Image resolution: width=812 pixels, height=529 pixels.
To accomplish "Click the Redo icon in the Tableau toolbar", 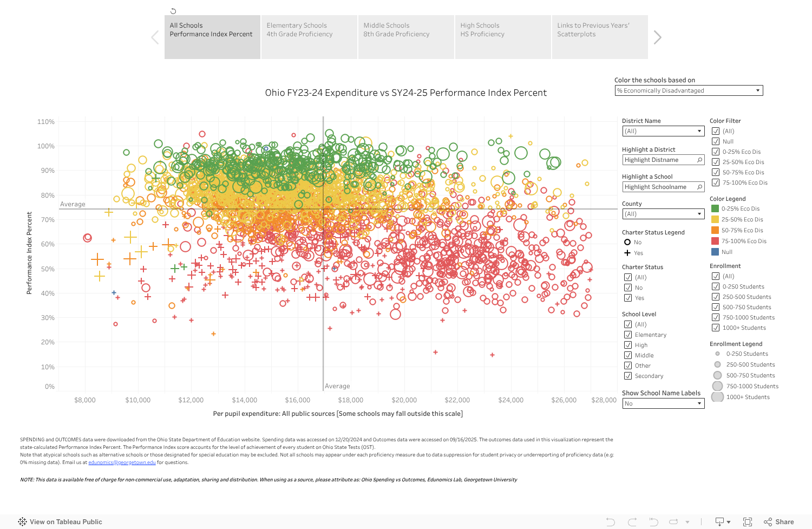I will tap(632, 521).
